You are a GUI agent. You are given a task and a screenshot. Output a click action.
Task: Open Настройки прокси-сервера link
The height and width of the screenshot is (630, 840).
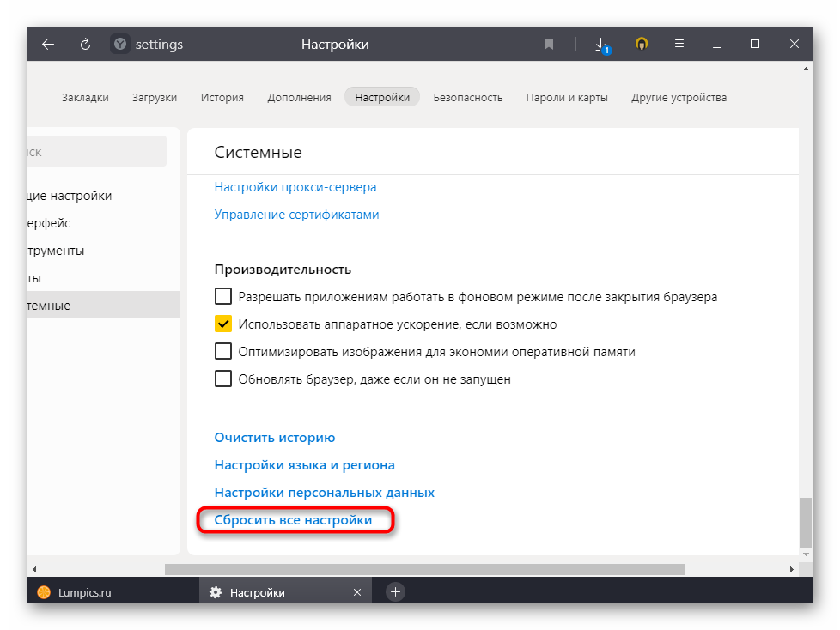[295, 187]
